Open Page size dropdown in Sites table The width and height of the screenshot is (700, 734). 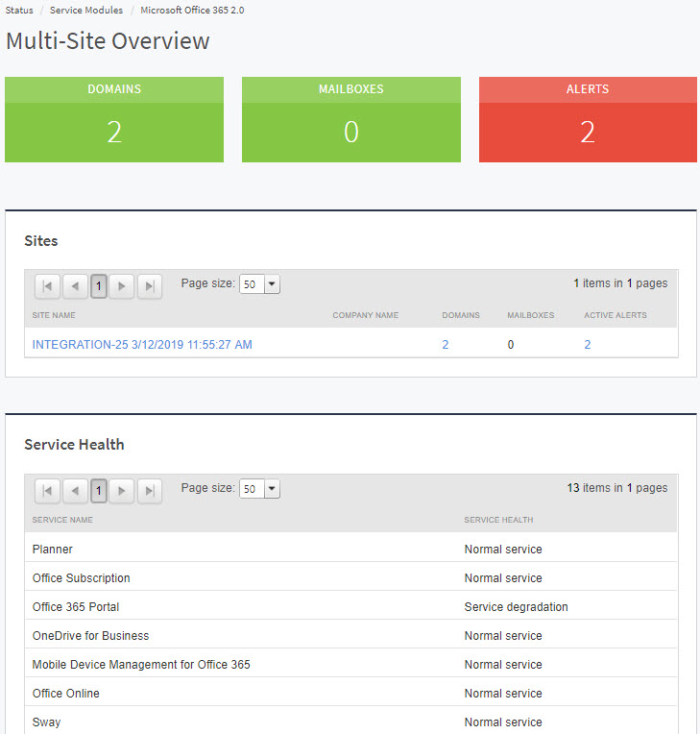272,284
